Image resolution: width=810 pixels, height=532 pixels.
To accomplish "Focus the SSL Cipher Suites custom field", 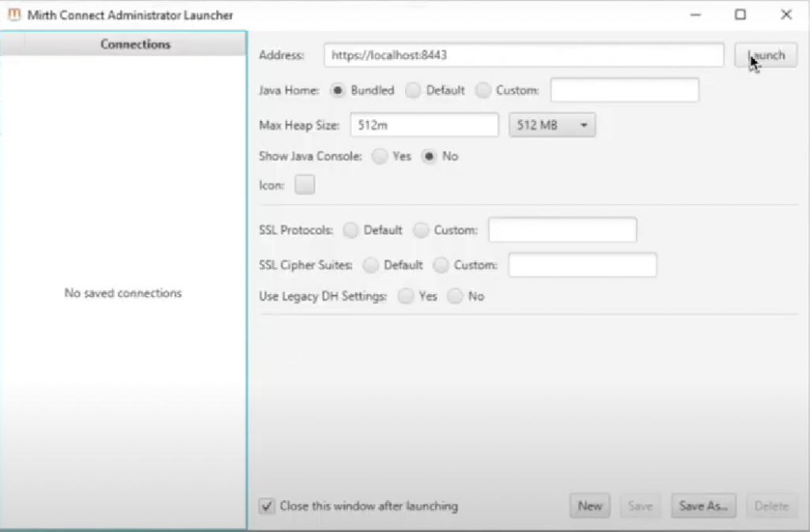I will (583, 266).
